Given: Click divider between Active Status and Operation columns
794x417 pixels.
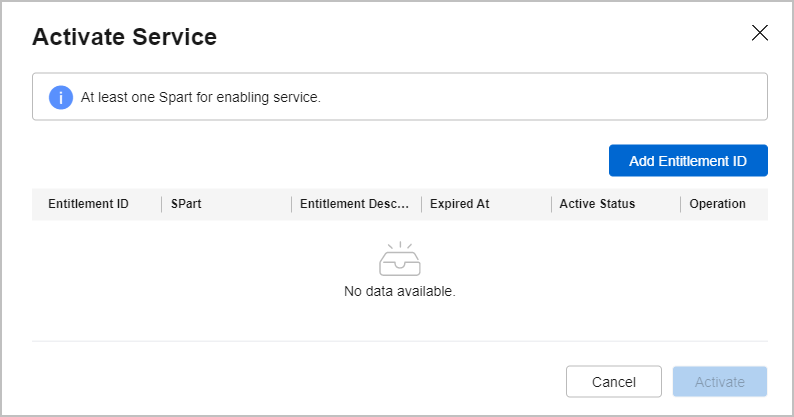Looking at the screenshot, I should click(681, 204).
